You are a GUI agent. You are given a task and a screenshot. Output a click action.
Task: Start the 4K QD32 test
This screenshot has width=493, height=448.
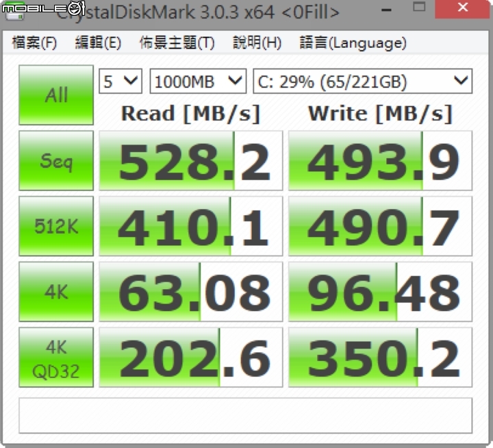pyautogui.click(x=56, y=358)
